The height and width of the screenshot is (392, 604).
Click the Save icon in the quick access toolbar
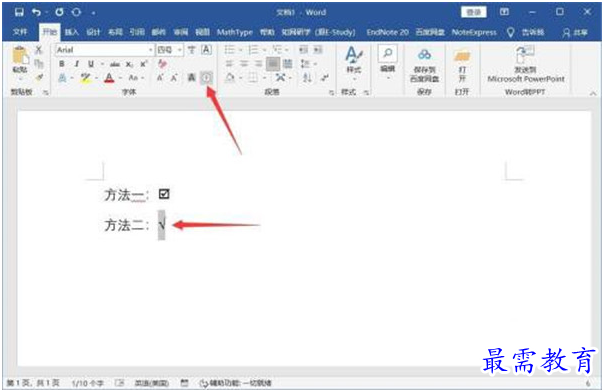point(19,12)
